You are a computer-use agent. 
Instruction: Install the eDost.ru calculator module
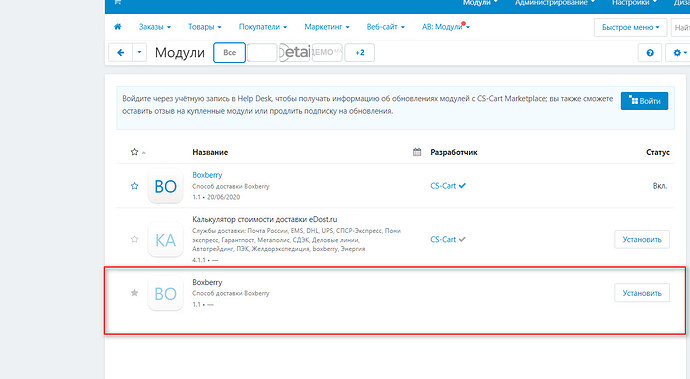(642, 239)
